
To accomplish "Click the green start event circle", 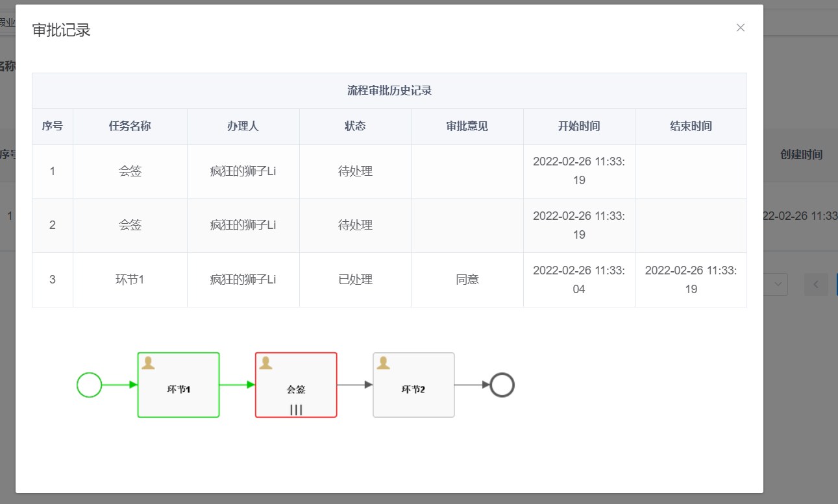I will (x=90, y=385).
